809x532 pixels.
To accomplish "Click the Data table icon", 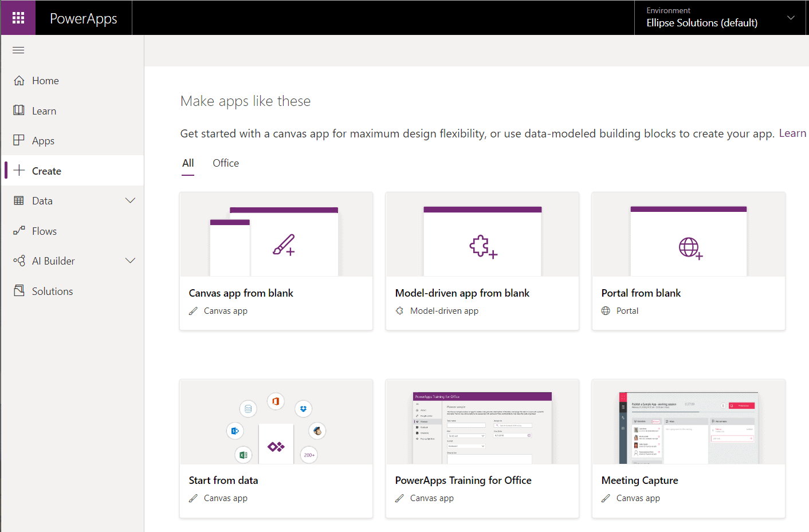I will [x=19, y=200].
